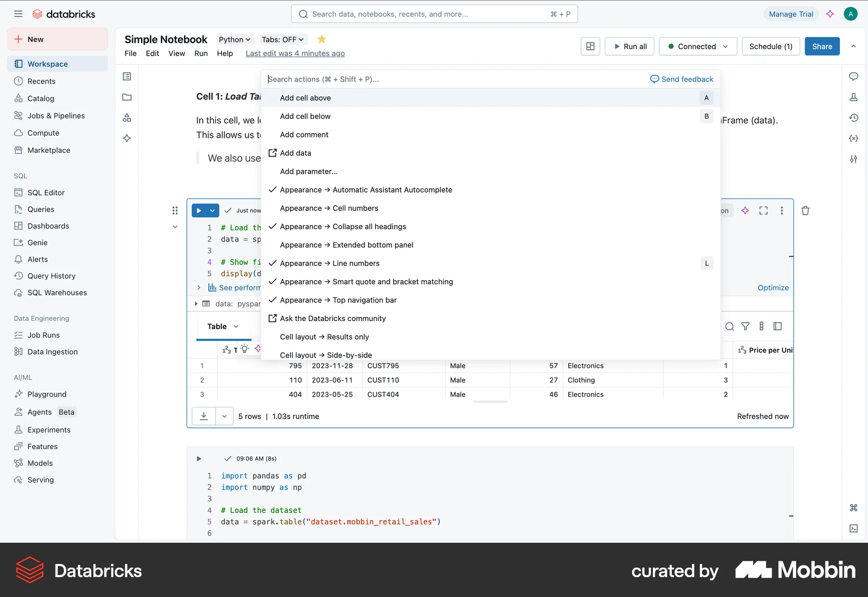The image size is (868, 597).
Task: Open the filter icon in the results table
Action: point(745,326)
